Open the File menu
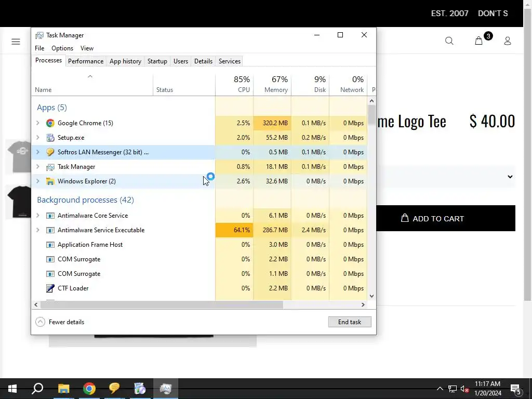This screenshot has height=399, width=532. click(39, 48)
